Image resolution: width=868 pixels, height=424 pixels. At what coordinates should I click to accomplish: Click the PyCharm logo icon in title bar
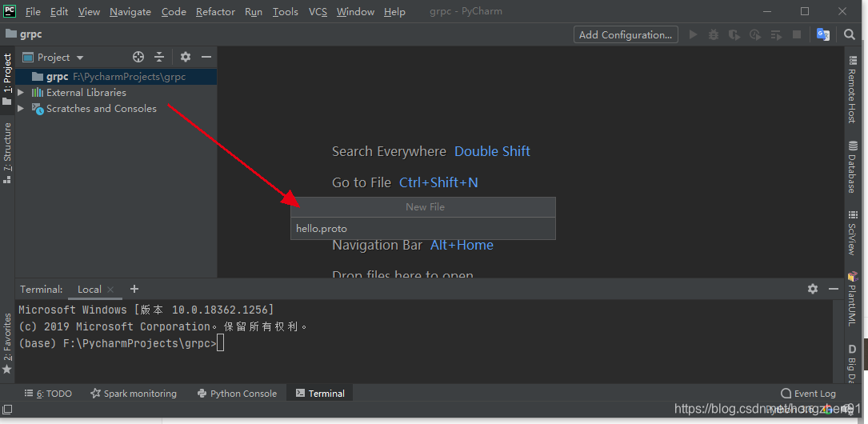point(10,10)
